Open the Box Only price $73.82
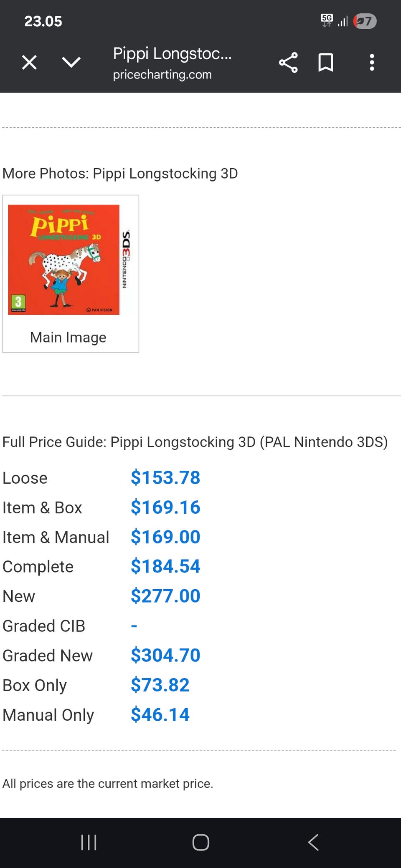This screenshot has width=401, height=868. 160,685
